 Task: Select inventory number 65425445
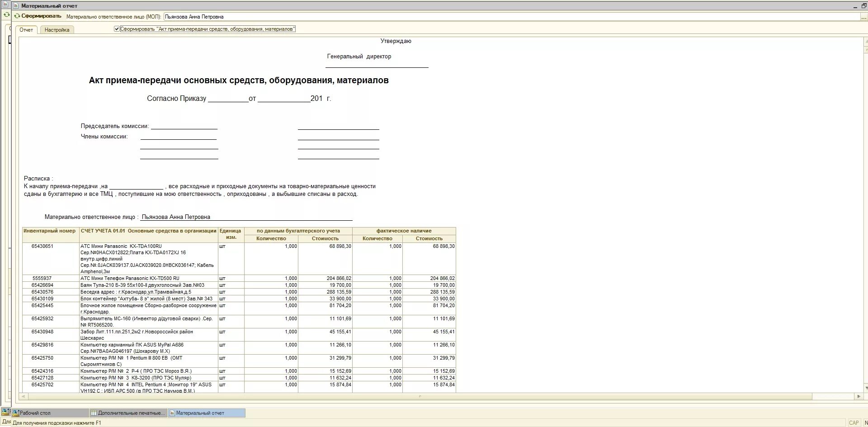[x=42, y=306]
